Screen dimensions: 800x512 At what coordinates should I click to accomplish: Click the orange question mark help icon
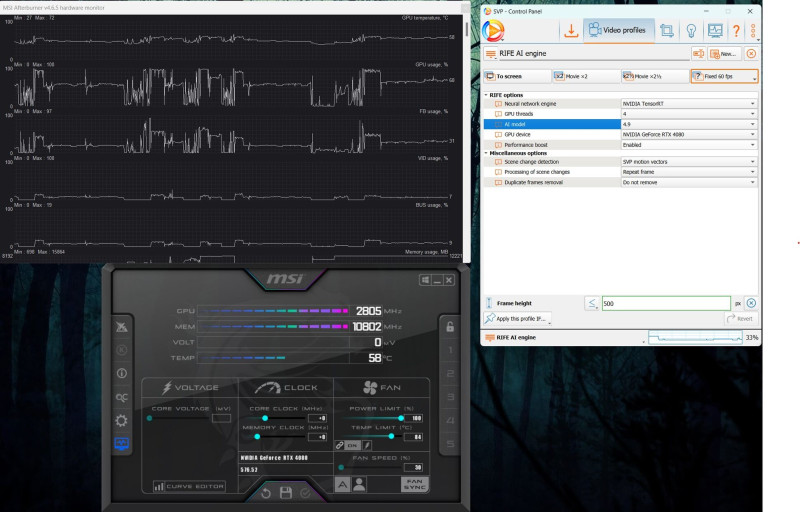pyautogui.click(x=736, y=31)
